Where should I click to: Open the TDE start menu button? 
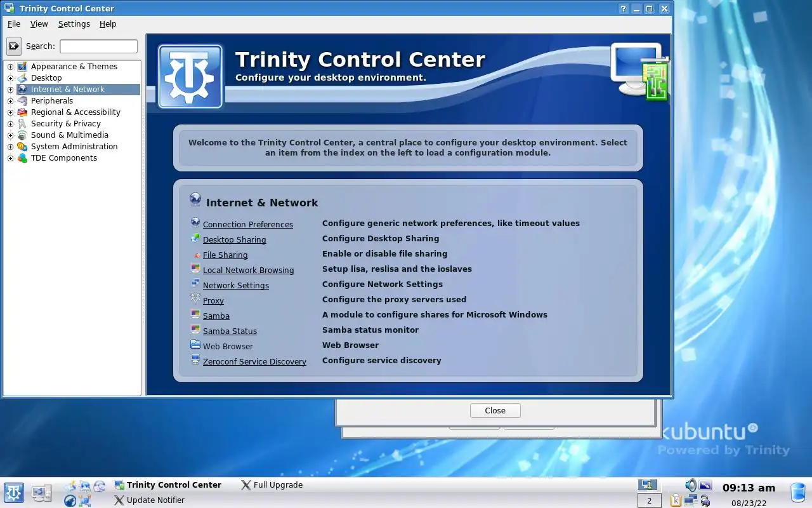click(14, 493)
